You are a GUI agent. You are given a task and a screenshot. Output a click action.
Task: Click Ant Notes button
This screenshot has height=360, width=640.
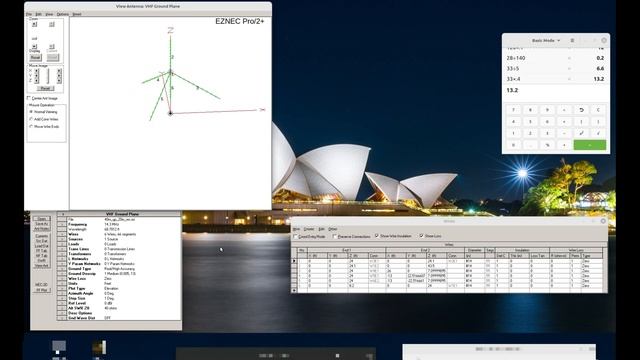tap(42, 229)
